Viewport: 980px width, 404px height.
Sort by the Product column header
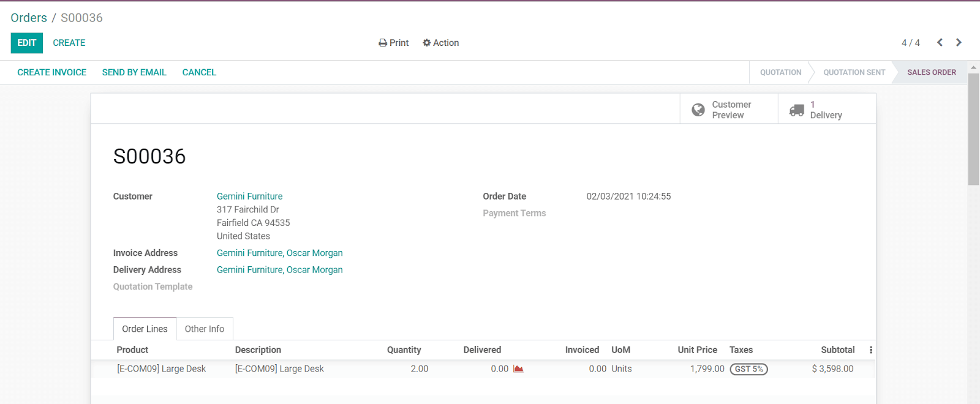point(132,350)
